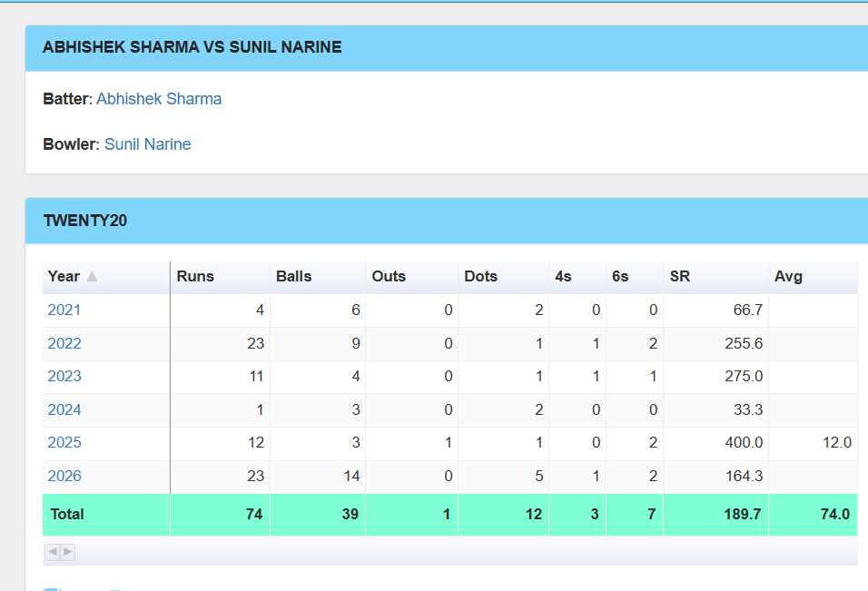
Task: Open the 2021 year link
Action: (x=64, y=310)
